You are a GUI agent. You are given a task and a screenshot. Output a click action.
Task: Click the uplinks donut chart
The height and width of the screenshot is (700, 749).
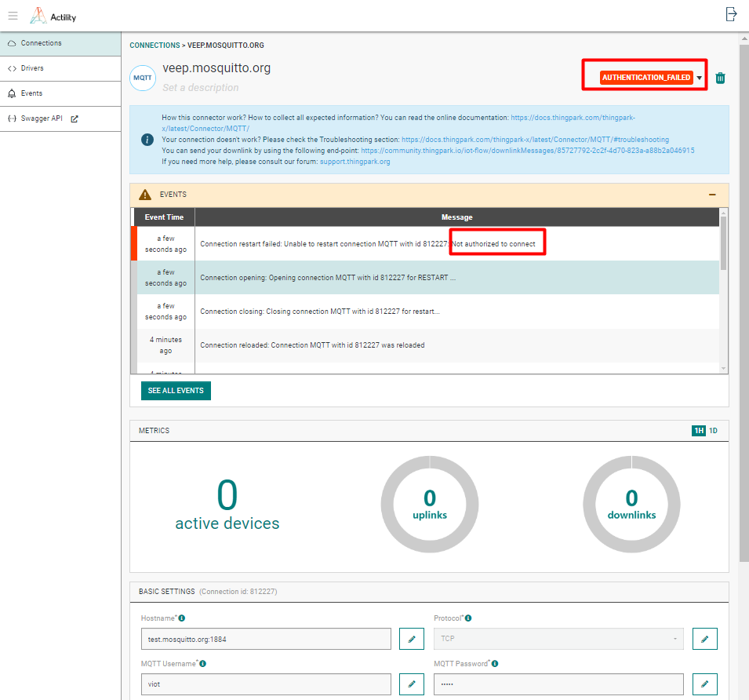[430, 504]
